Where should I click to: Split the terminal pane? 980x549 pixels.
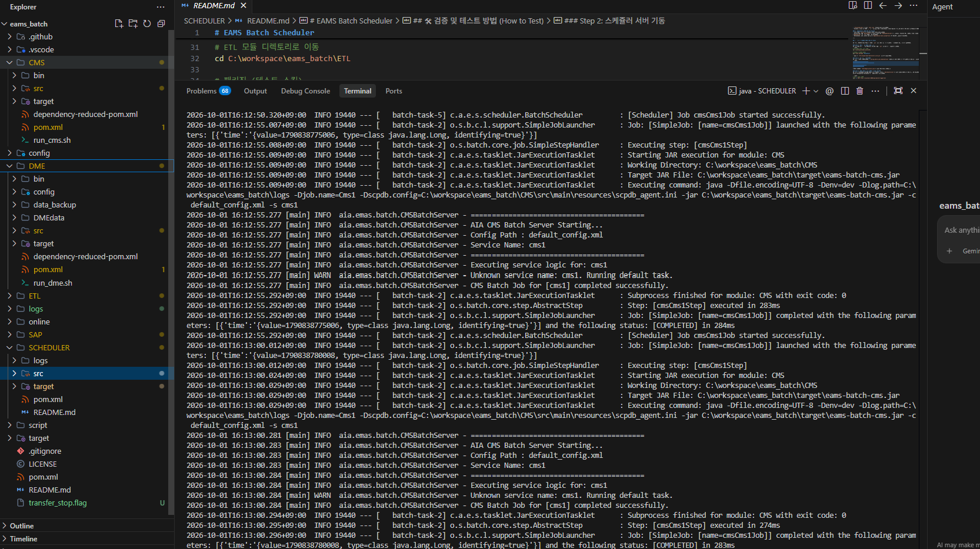tap(845, 91)
